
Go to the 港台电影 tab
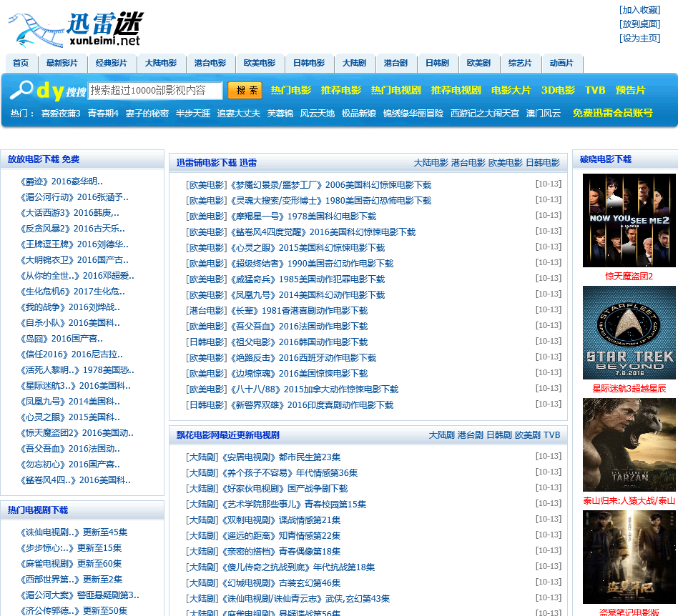pyautogui.click(x=210, y=64)
